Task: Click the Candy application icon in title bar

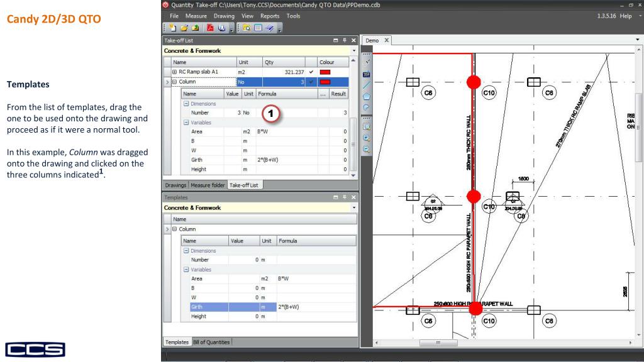Action: [165, 5]
